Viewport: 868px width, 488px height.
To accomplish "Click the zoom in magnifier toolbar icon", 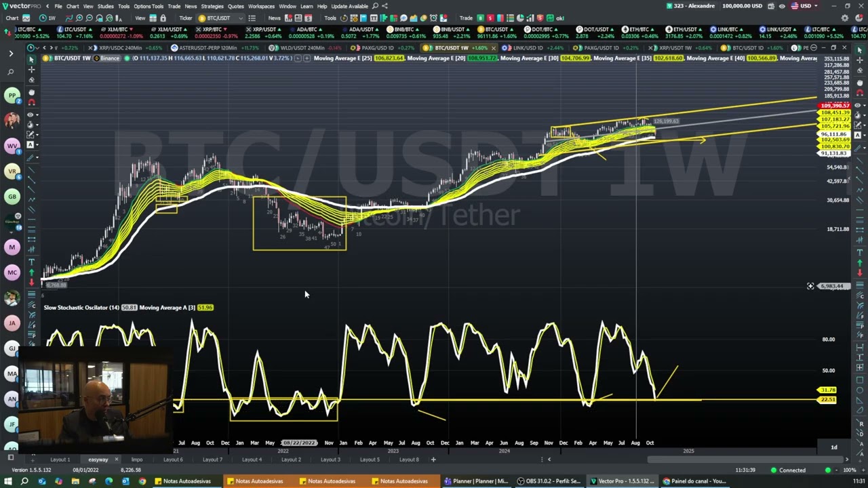I will pyautogui.click(x=79, y=18).
